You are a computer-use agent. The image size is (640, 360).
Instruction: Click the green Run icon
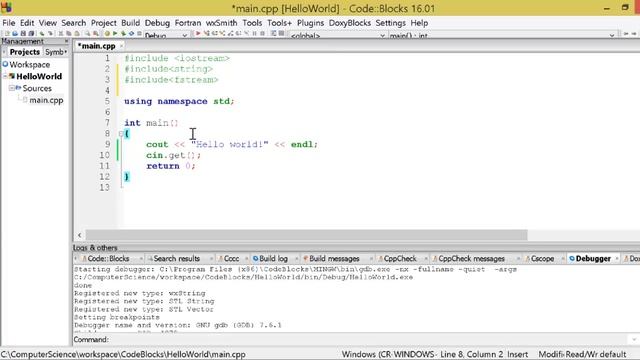coord(115,33)
